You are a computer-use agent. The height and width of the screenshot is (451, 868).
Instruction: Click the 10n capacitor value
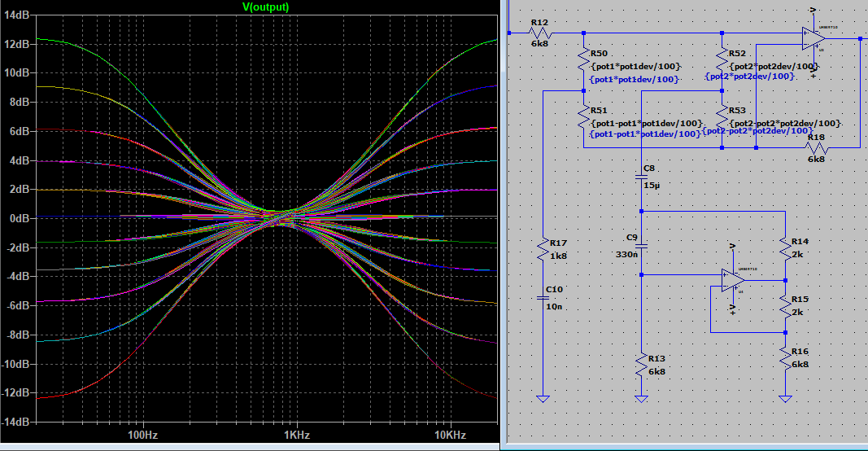coord(553,306)
